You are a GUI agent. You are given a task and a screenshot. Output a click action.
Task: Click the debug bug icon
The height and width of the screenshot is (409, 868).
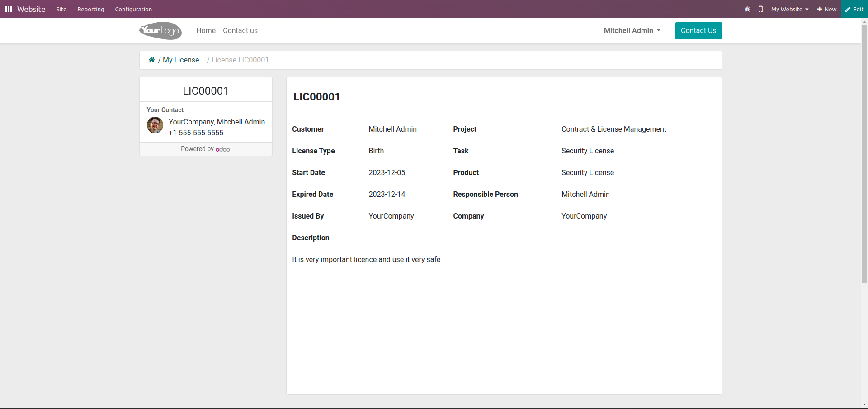(x=747, y=9)
